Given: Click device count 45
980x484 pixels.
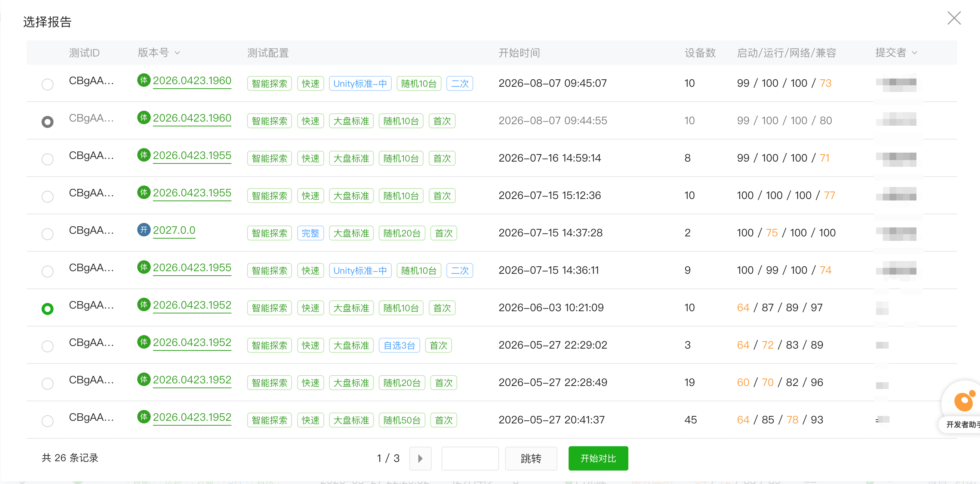Looking at the screenshot, I should [690, 420].
